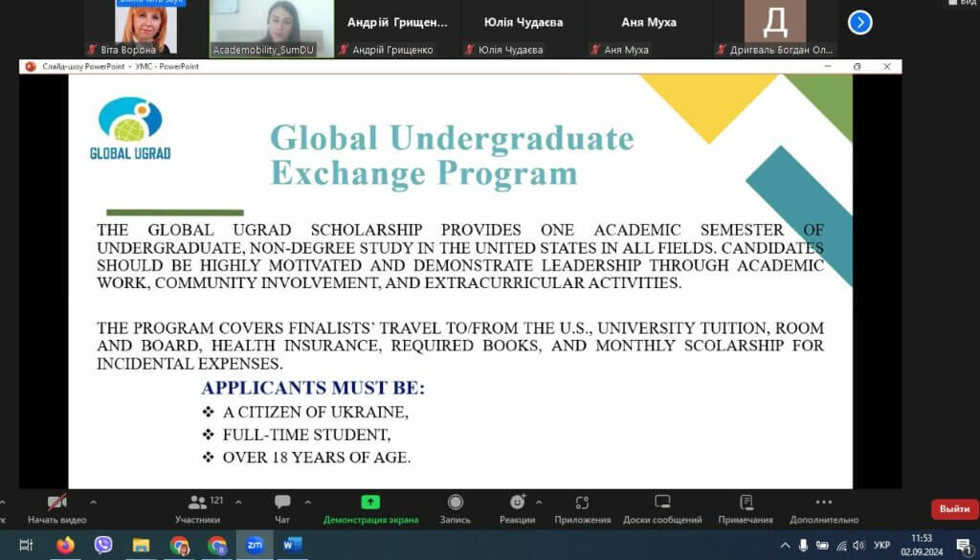Select Аня Муха participant tile
Image resolution: width=980 pixels, height=560 pixels.
(649, 29)
